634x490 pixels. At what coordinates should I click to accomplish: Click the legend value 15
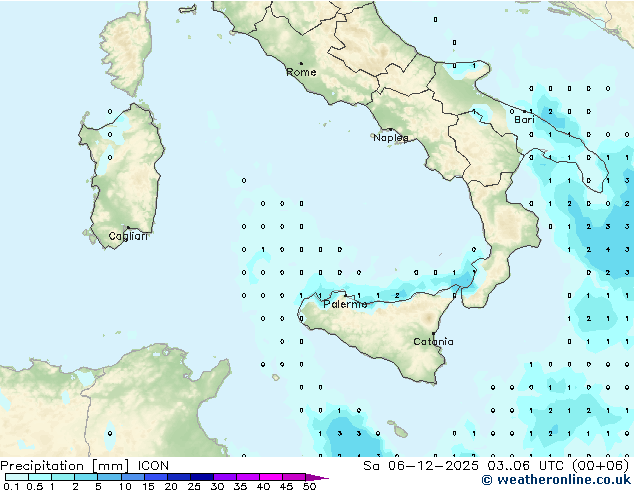tap(148, 486)
